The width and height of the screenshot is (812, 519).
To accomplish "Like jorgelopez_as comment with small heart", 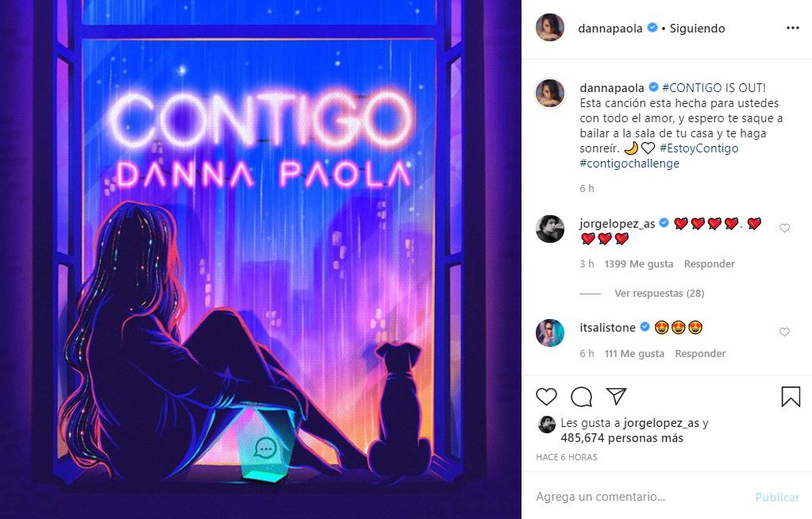I will (x=784, y=228).
